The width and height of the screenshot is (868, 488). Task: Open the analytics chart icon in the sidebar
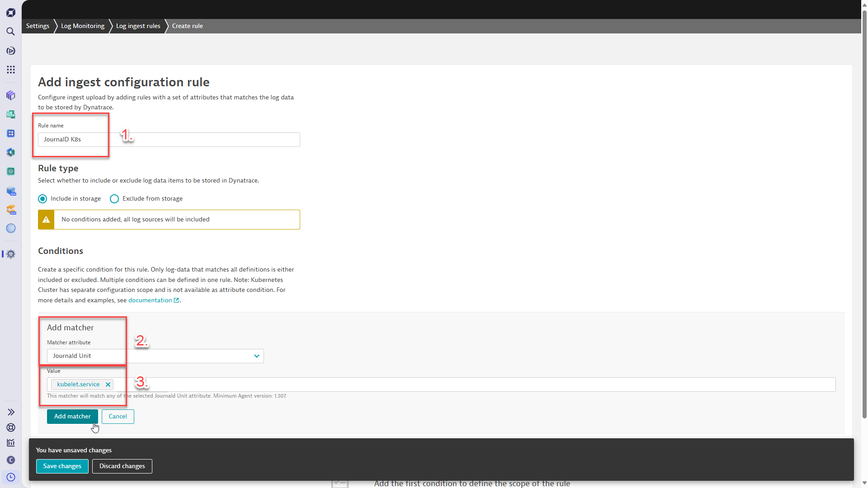[10, 443]
